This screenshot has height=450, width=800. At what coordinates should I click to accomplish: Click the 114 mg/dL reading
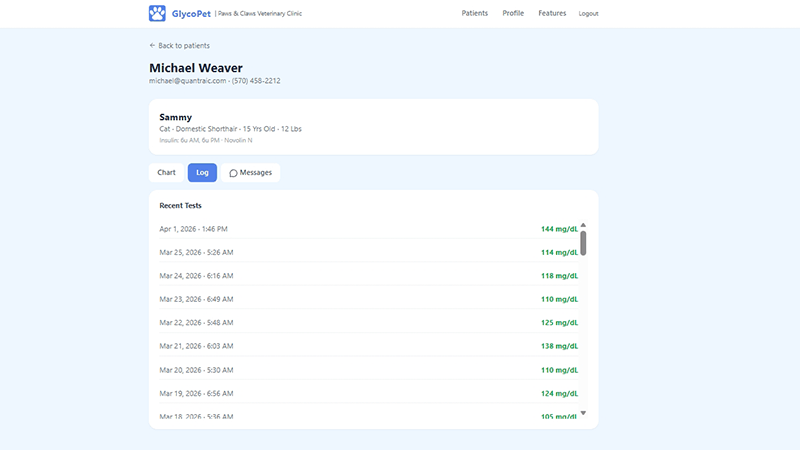click(559, 253)
